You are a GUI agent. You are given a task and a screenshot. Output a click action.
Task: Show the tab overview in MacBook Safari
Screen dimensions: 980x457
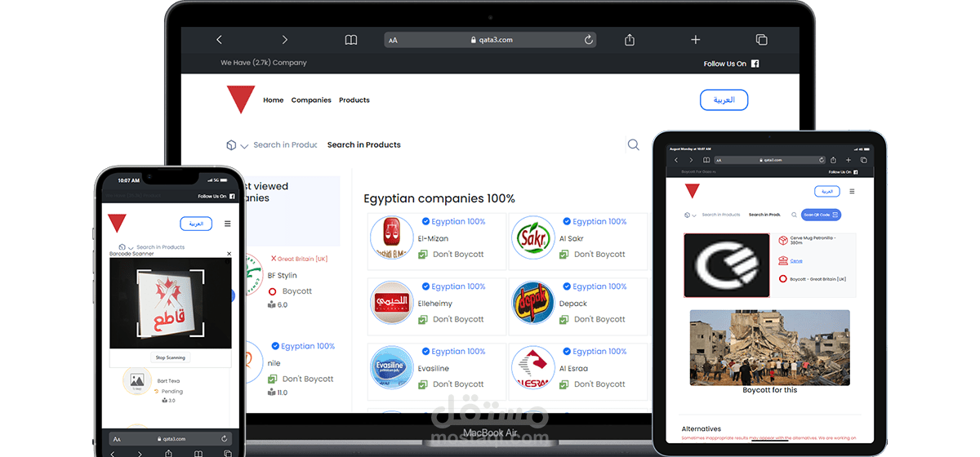[761, 39]
